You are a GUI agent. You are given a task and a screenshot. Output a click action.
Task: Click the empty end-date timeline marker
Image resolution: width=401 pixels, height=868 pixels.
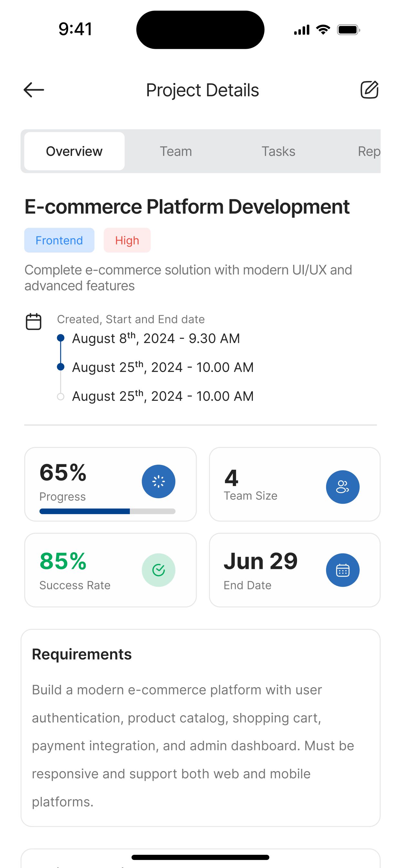(x=61, y=397)
